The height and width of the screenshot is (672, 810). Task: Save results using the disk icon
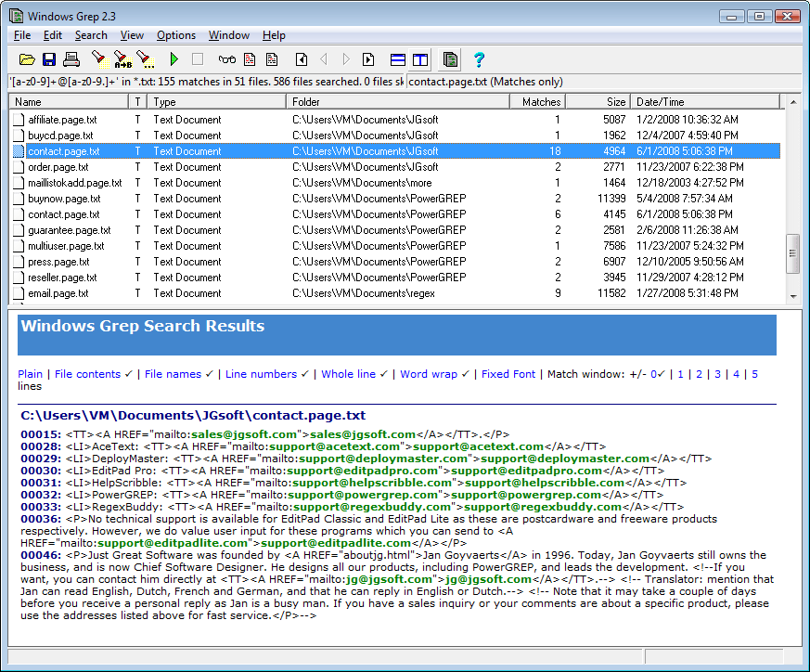point(49,58)
